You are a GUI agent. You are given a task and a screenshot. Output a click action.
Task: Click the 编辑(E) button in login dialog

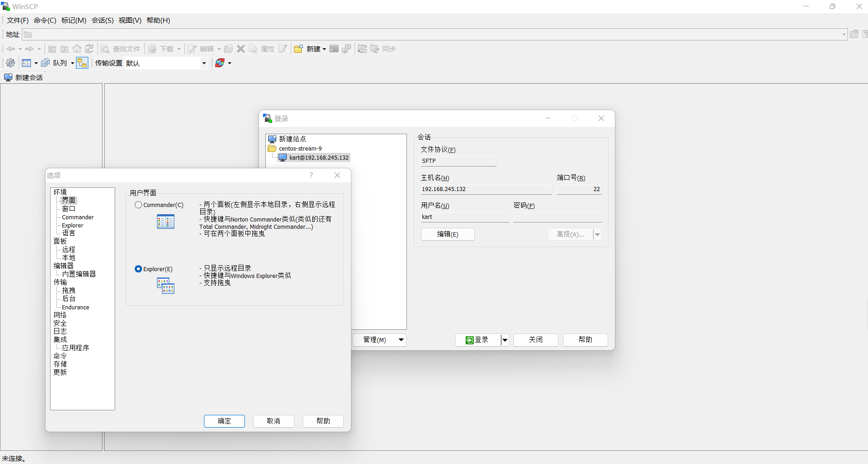[x=447, y=234]
